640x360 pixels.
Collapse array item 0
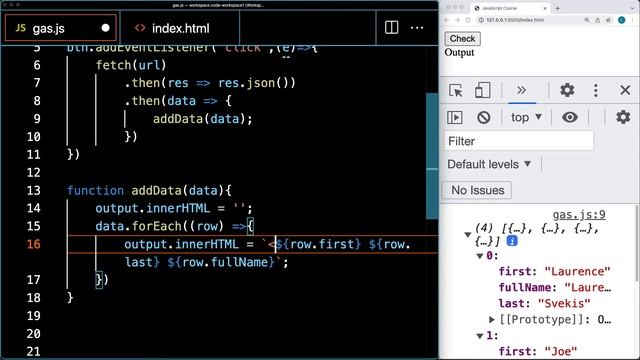(480, 256)
